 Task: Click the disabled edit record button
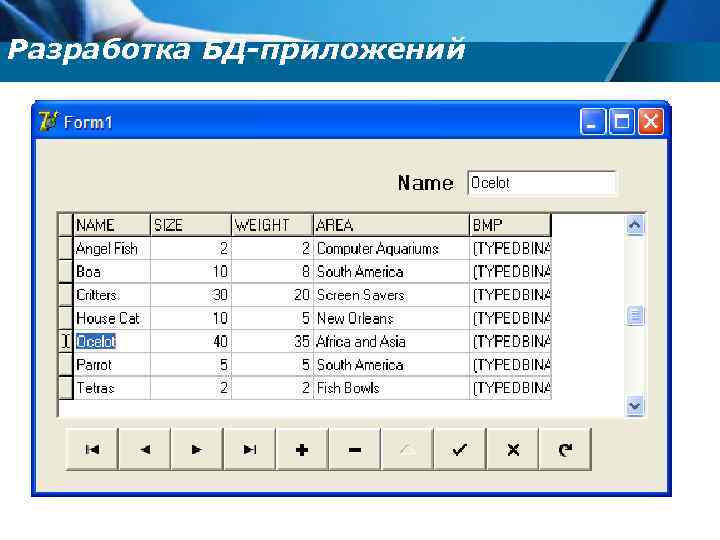tap(407, 449)
